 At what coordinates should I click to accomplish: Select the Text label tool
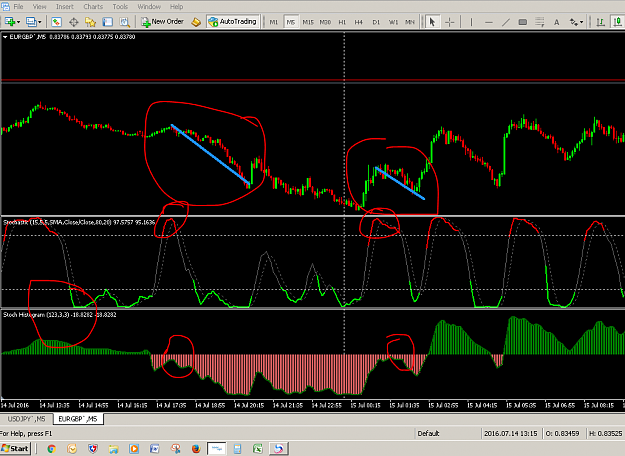click(556, 22)
